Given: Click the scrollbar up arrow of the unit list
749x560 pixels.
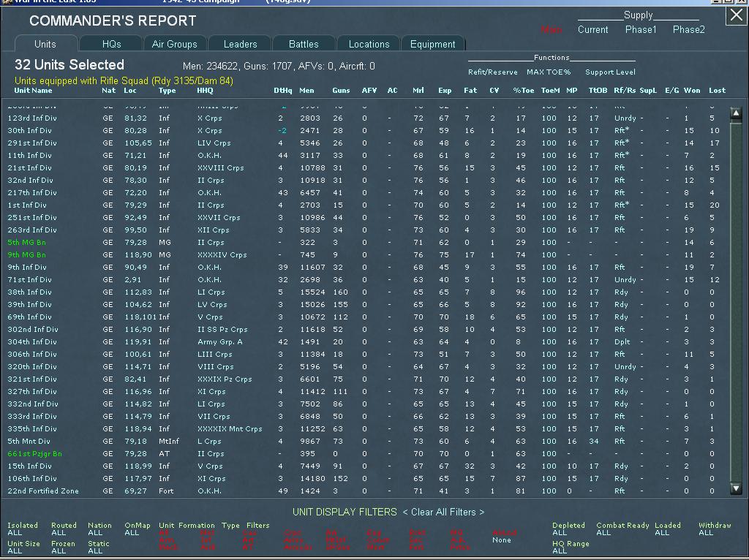Looking at the screenshot, I should (736, 113).
